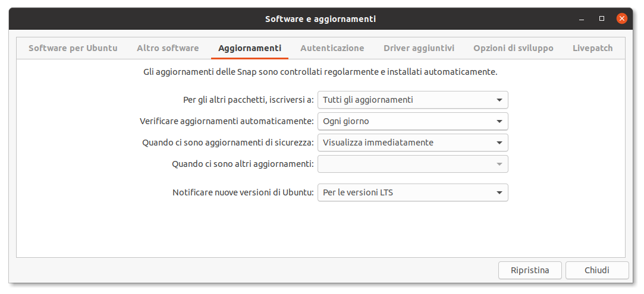Open the Software per Ubuntu tab
644x294 pixels.
click(73, 48)
